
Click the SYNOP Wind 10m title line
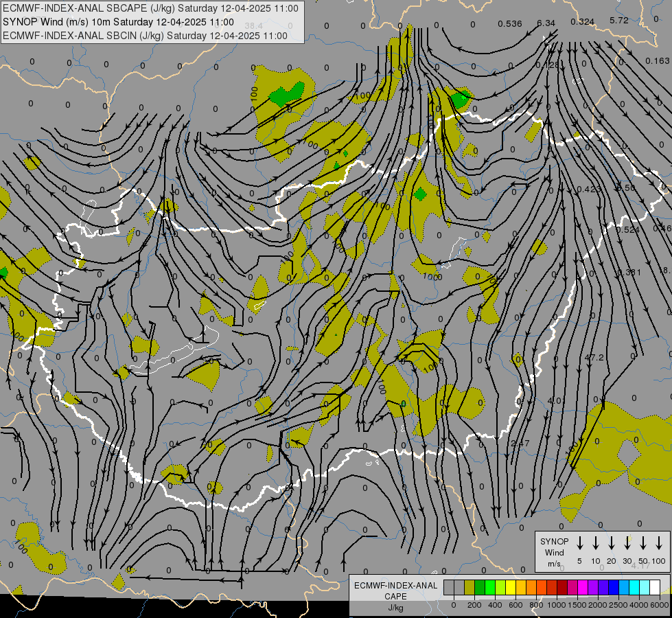(118, 22)
